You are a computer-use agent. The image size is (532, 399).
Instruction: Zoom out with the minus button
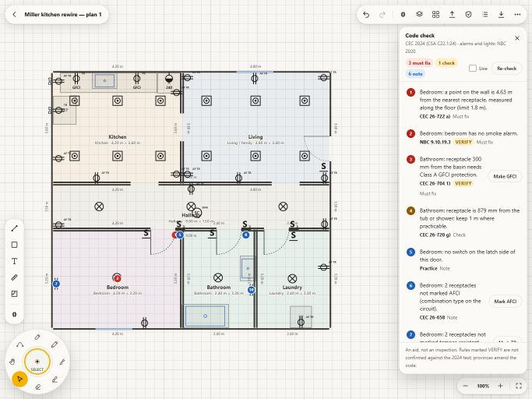pos(466,386)
